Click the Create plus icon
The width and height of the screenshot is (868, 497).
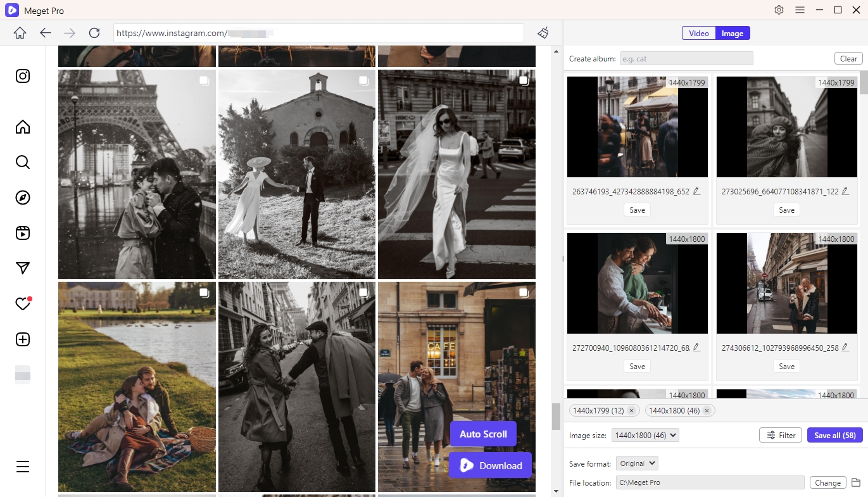[23, 339]
